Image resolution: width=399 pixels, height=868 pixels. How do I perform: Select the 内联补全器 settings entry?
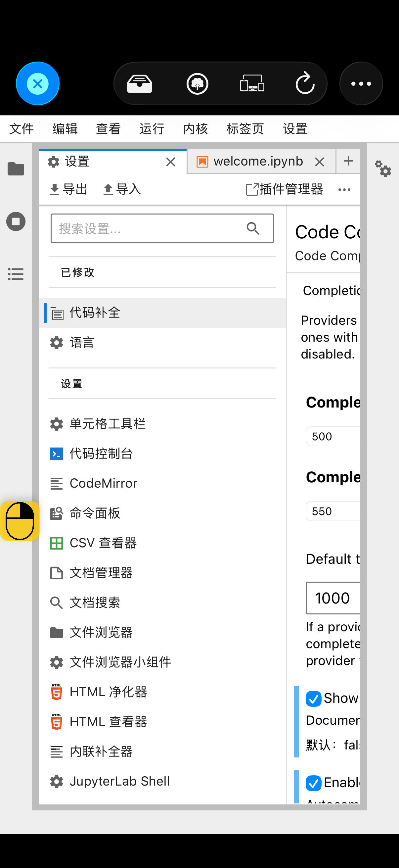162,752
